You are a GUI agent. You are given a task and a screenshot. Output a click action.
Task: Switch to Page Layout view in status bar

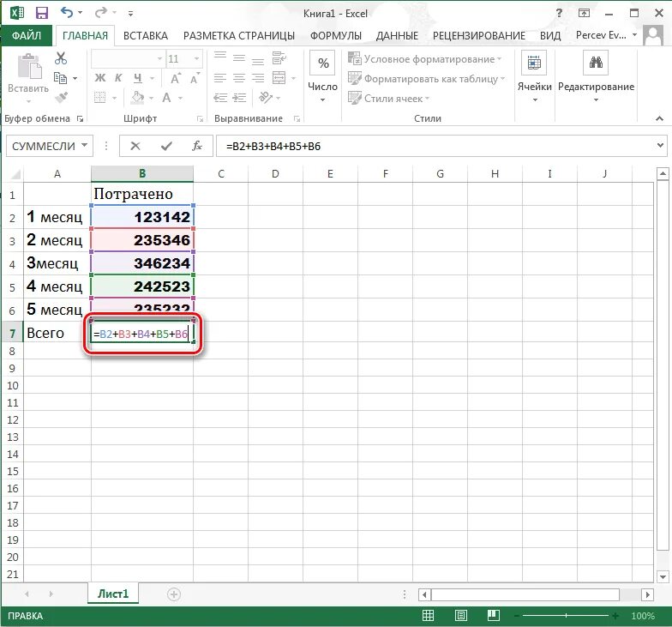[x=461, y=616]
